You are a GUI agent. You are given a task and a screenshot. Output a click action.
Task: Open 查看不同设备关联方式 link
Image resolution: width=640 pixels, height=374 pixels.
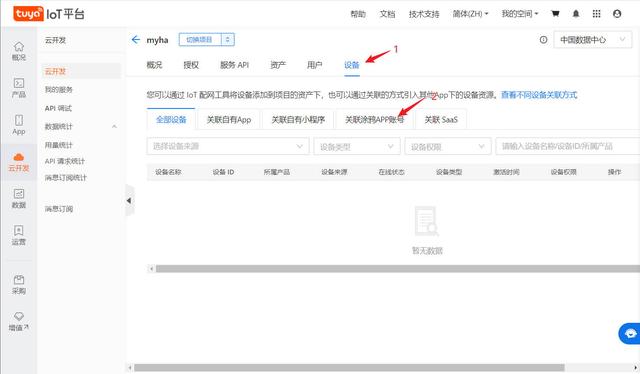pyautogui.click(x=539, y=95)
